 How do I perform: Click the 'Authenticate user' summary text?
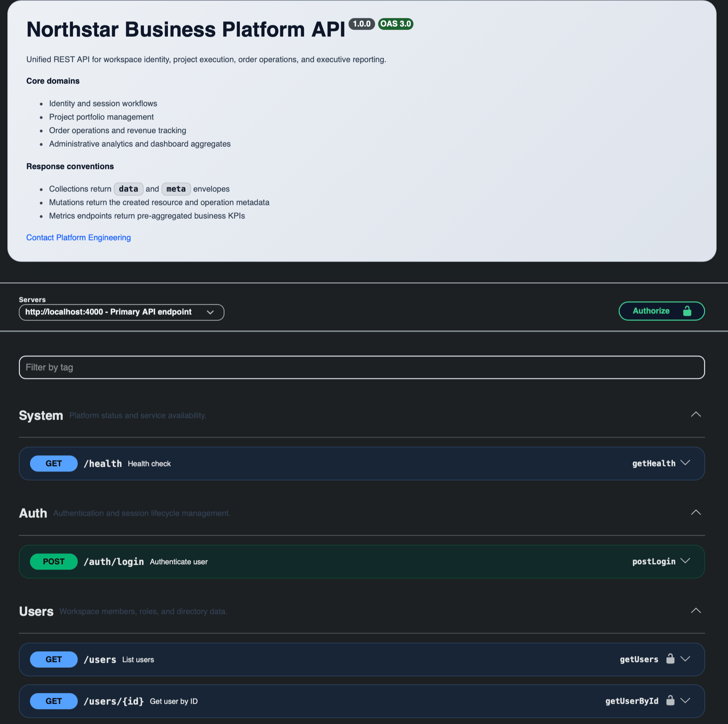pos(179,562)
